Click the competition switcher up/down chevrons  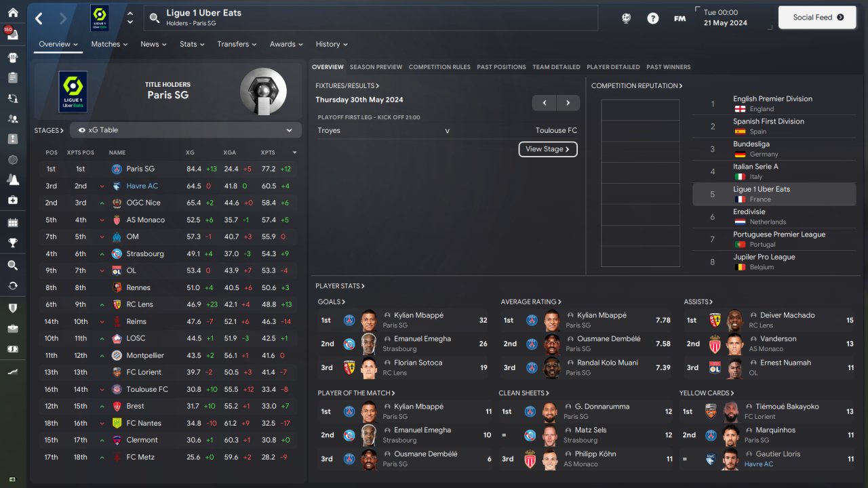(130, 18)
